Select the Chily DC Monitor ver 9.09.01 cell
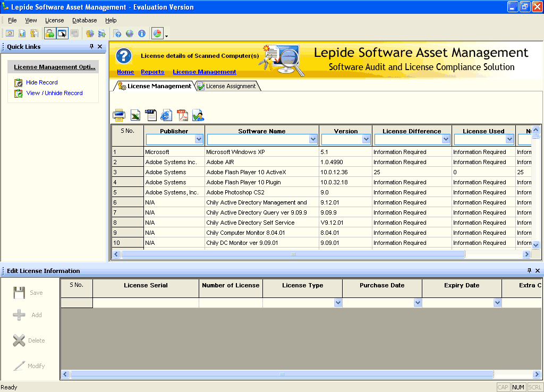 (x=261, y=243)
